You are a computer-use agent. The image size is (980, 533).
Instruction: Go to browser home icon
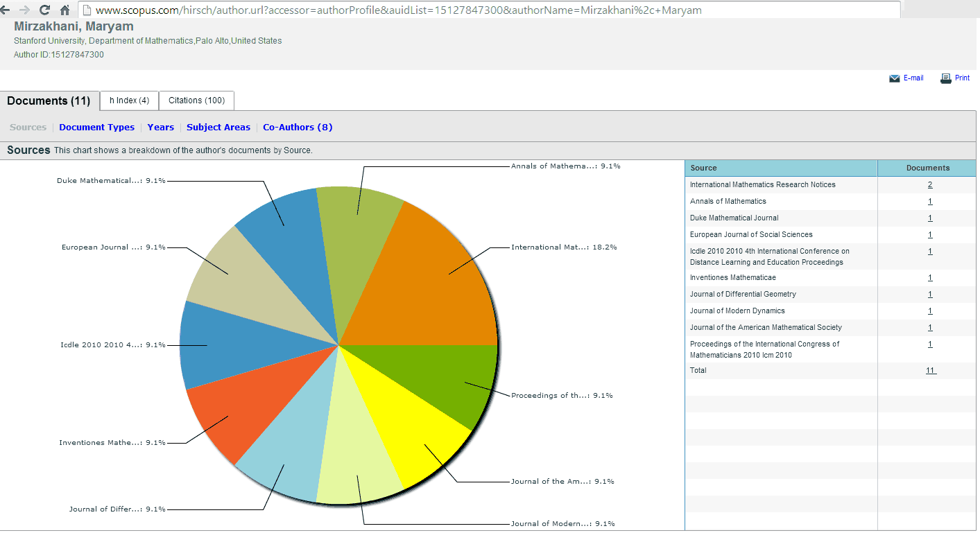[x=65, y=10]
